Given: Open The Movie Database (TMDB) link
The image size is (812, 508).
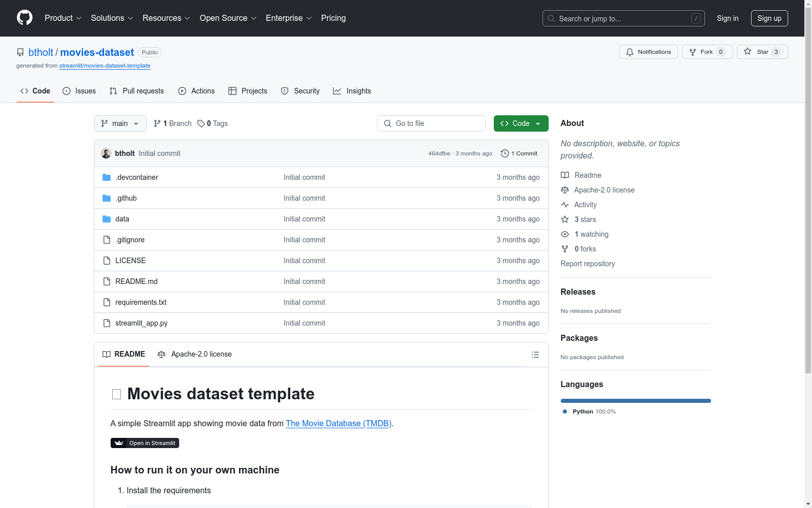Looking at the screenshot, I should tap(339, 423).
